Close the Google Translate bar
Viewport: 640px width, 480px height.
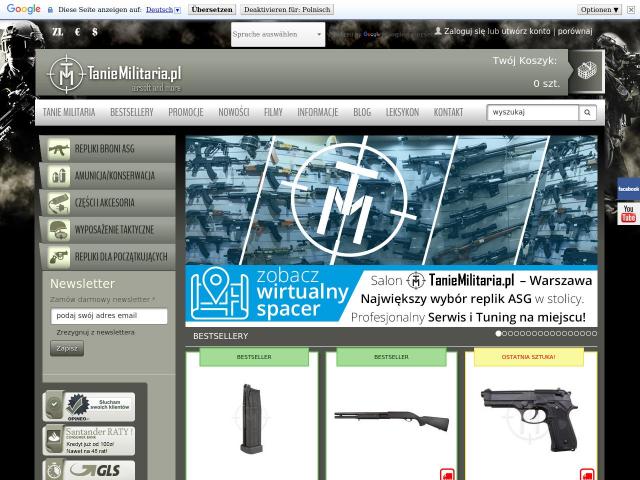tap(631, 9)
